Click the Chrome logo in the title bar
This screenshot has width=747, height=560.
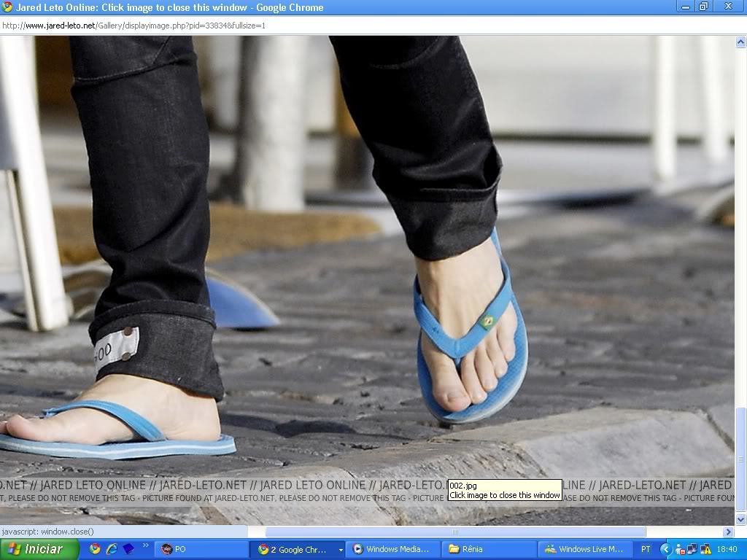coord(7,7)
